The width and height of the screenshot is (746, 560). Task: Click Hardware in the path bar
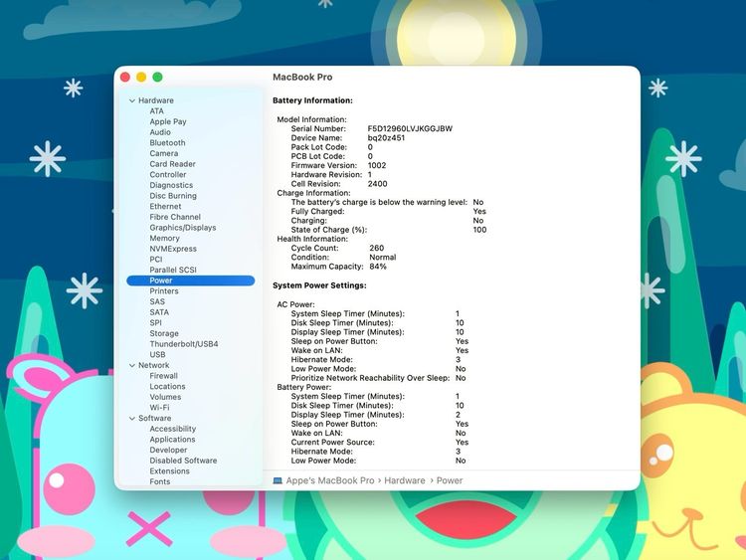tap(405, 480)
